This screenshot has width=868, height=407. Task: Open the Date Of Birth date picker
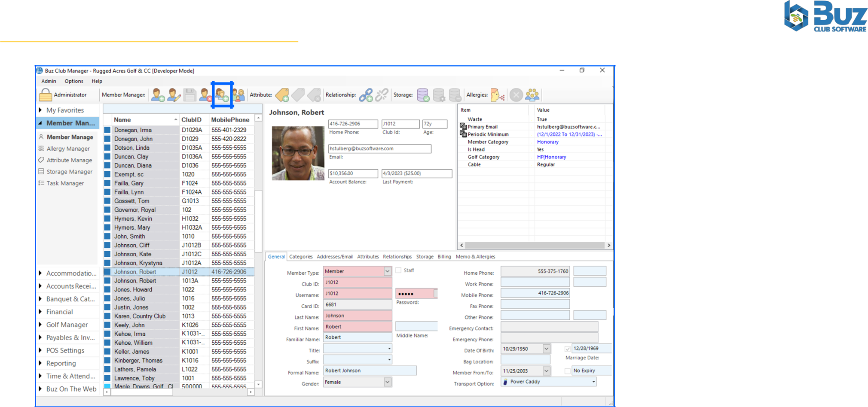pyautogui.click(x=546, y=349)
